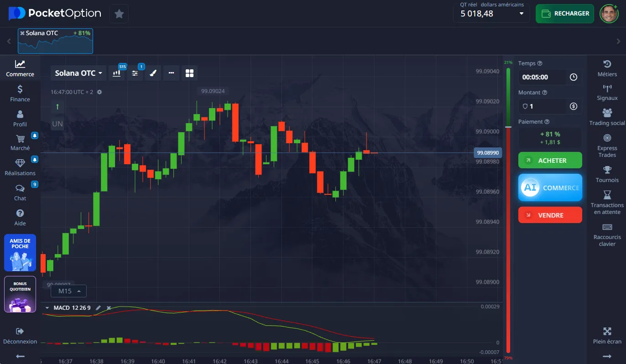Open Montant help question mark
626x364 pixels.
pyautogui.click(x=544, y=93)
